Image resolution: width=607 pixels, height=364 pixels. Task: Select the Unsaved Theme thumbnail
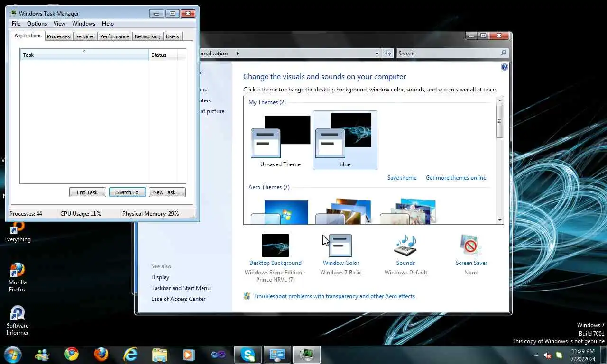[x=280, y=141]
